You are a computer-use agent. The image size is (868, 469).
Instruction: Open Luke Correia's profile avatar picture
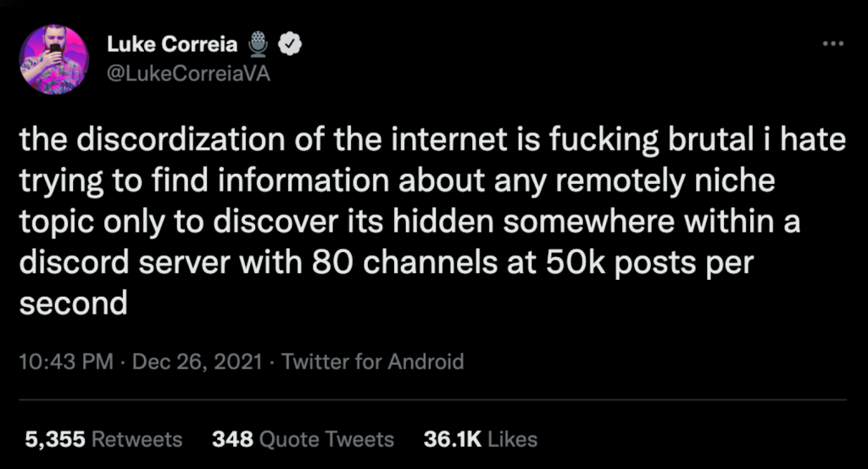pyautogui.click(x=53, y=59)
